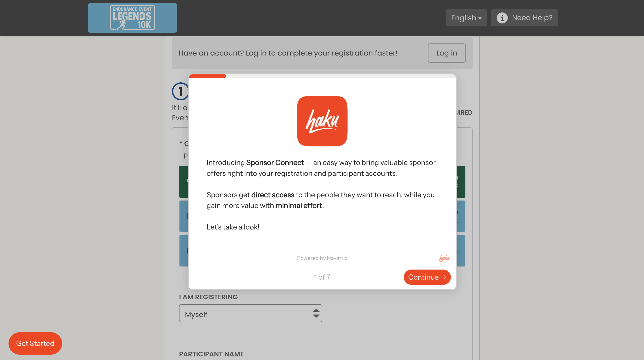Click the Legends 10K event logo
This screenshot has width=644, height=360.
click(x=132, y=18)
